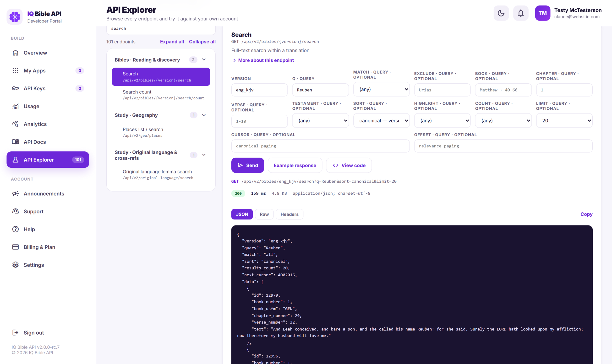Click the cursor canonical paging field
This screenshot has width=612, height=364.
click(320, 146)
